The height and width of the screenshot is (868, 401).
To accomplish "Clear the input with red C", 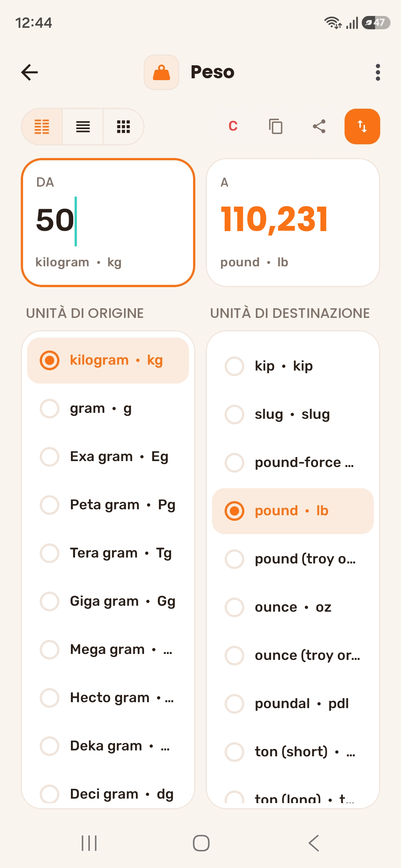I will point(233,126).
